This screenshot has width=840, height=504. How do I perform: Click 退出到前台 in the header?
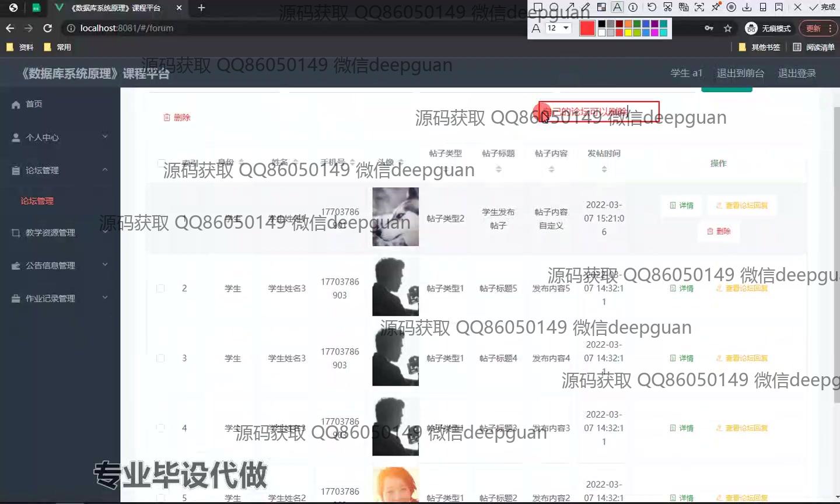(x=740, y=73)
